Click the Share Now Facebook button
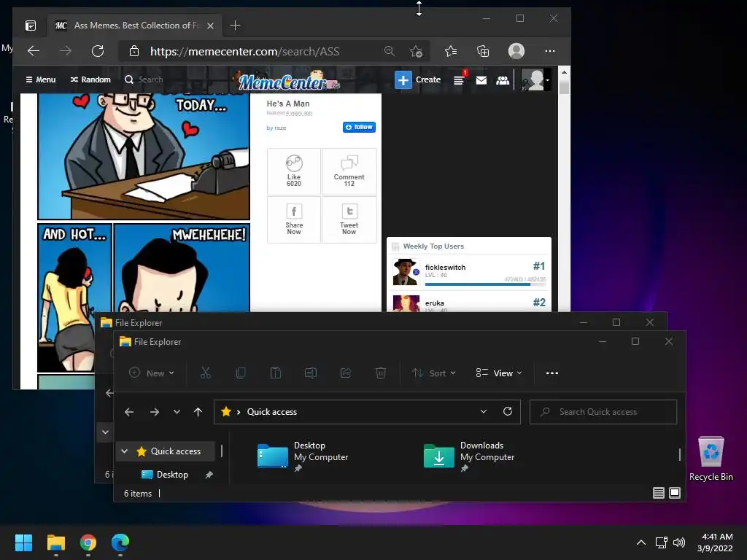Image resolution: width=747 pixels, height=560 pixels. tap(294, 219)
